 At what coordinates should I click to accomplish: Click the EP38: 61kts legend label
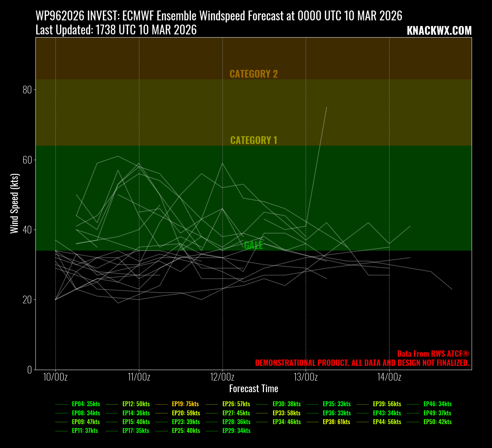(336, 422)
